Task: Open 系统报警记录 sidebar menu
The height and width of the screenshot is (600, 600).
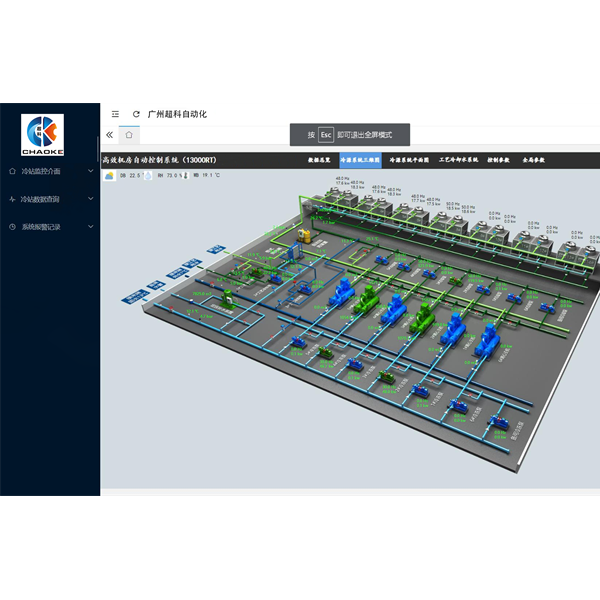Action: [50, 227]
